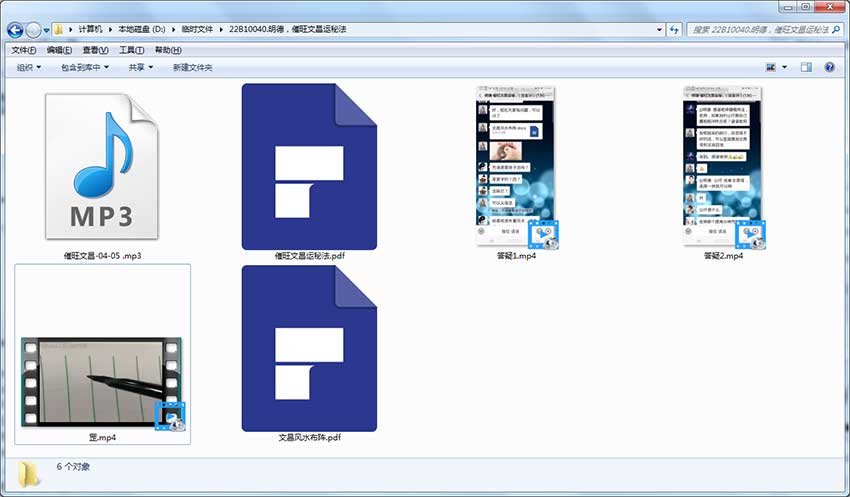Select the 答疑2.mp4 video thumbnail
Viewport: 850px width, 497px height.
click(723, 167)
